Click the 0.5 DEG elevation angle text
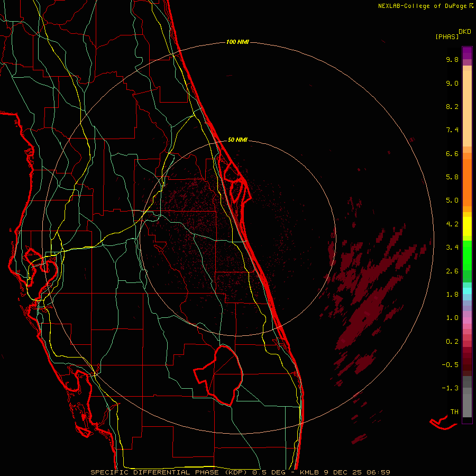Viewport: 476px width, 476px height. [269, 472]
